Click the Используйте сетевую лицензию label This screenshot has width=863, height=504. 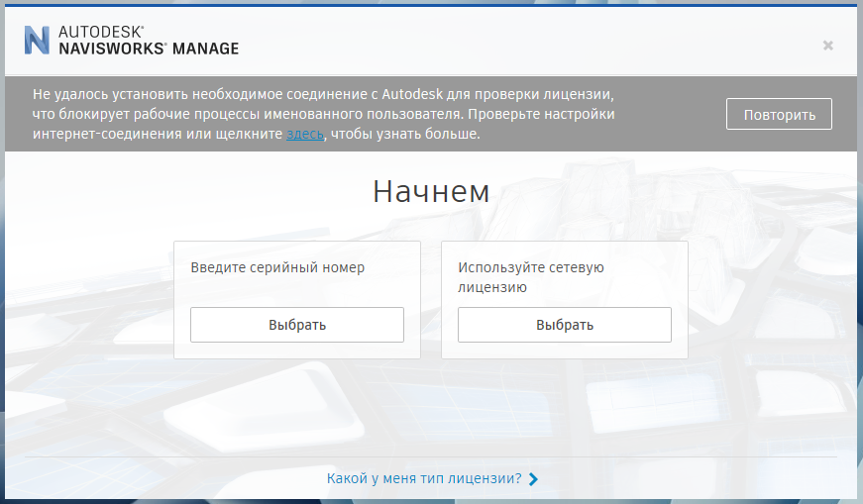[x=530, y=277]
